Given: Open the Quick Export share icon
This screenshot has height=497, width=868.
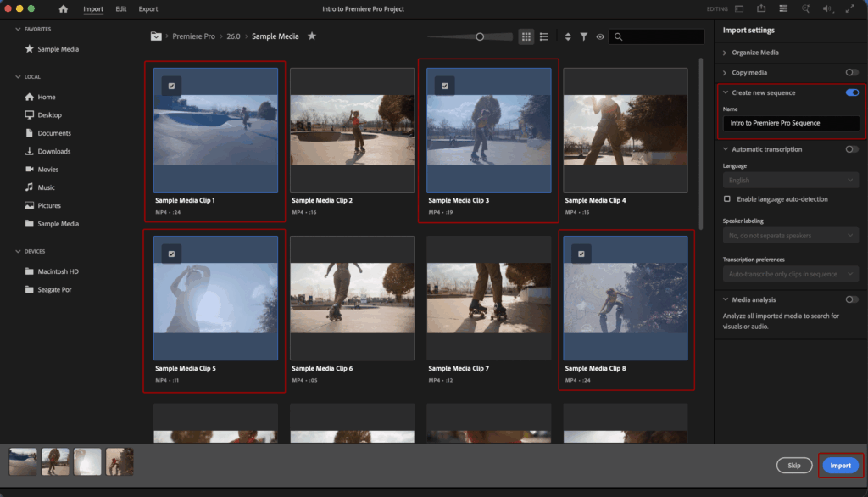Looking at the screenshot, I should click(761, 8).
